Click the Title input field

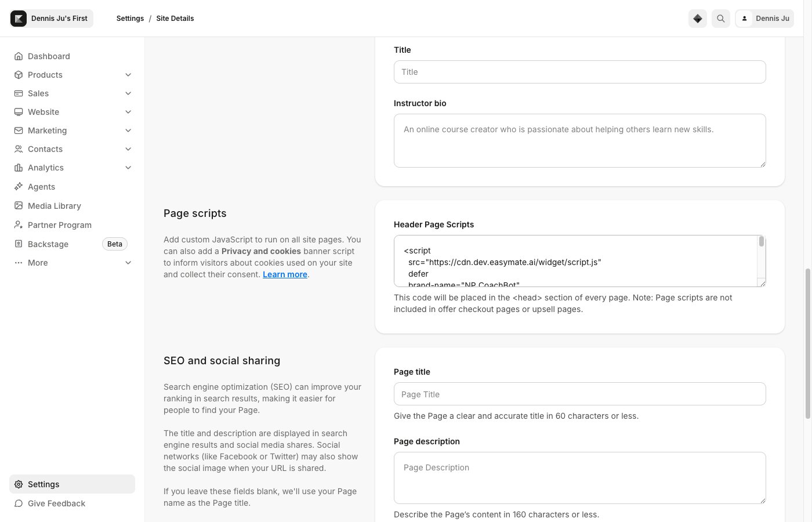(x=580, y=72)
